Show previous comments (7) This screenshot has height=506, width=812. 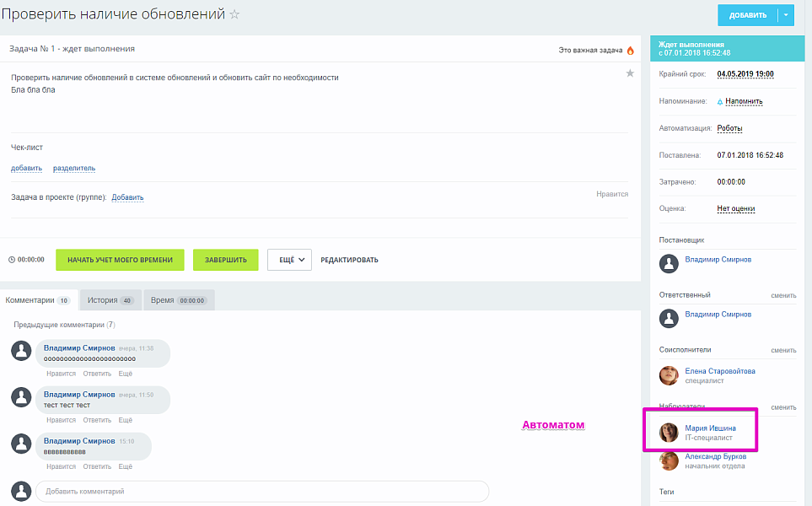pos(64,325)
